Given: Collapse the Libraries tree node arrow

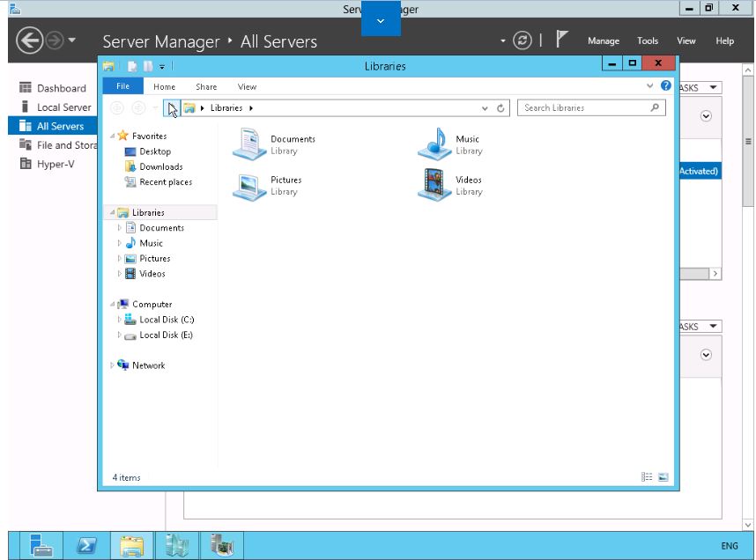Looking at the screenshot, I should point(112,212).
